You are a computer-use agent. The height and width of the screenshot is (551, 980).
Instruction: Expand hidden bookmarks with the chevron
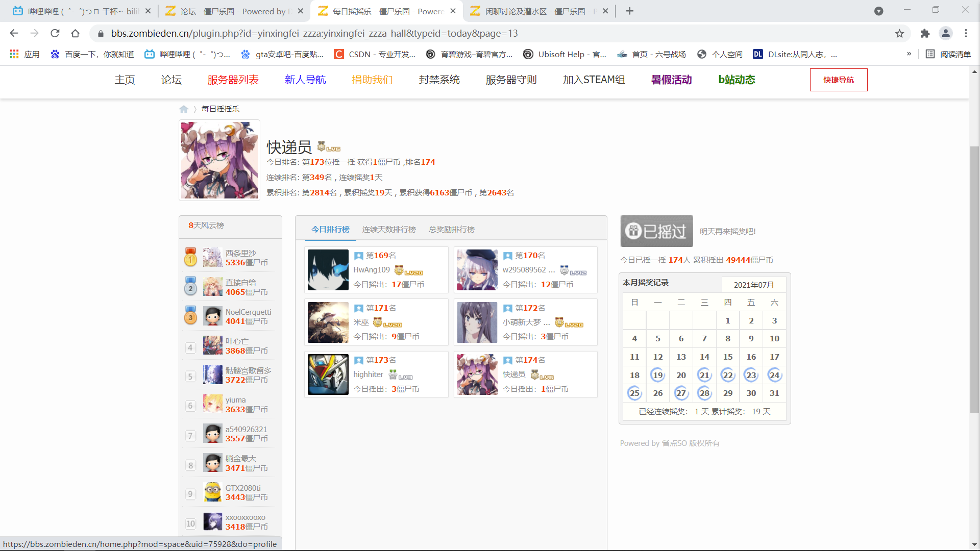[x=909, y=54]
